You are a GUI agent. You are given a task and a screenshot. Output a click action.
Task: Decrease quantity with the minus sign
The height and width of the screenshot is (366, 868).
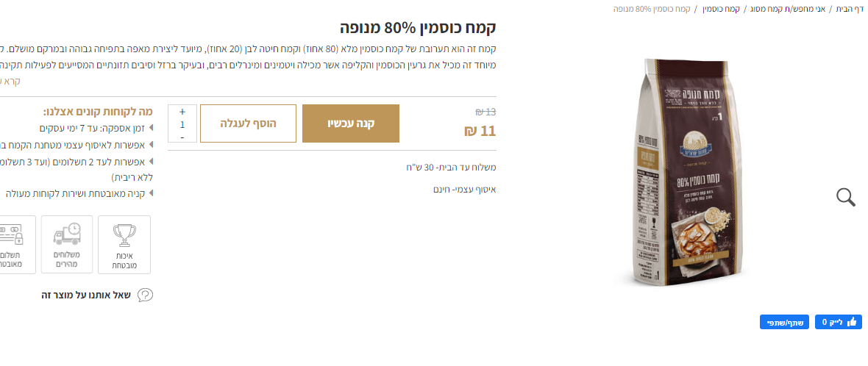pos(182,137)
